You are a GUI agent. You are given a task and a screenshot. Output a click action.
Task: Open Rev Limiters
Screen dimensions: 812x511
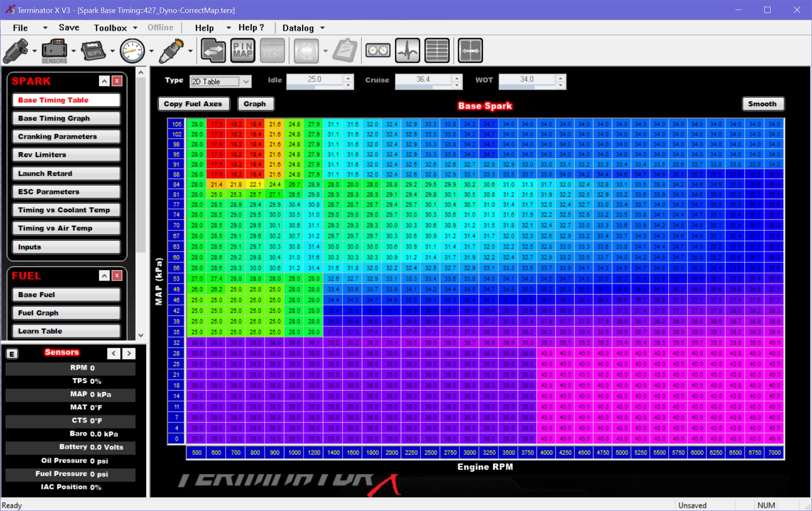(66, 155)
